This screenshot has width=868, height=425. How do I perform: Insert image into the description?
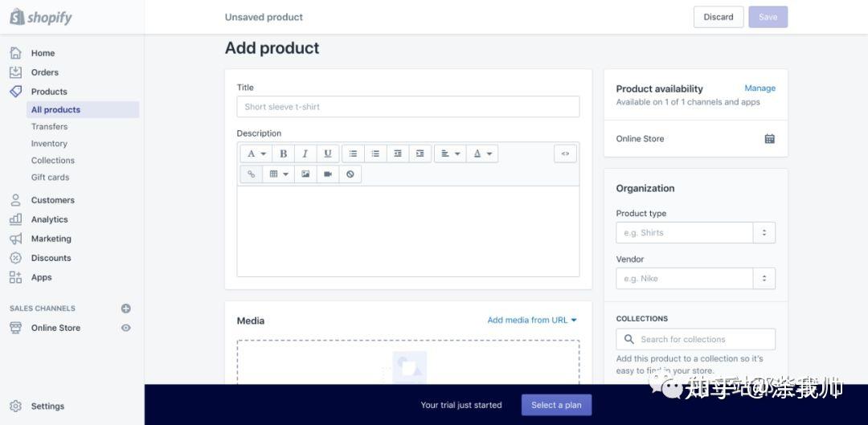point(305,174)
